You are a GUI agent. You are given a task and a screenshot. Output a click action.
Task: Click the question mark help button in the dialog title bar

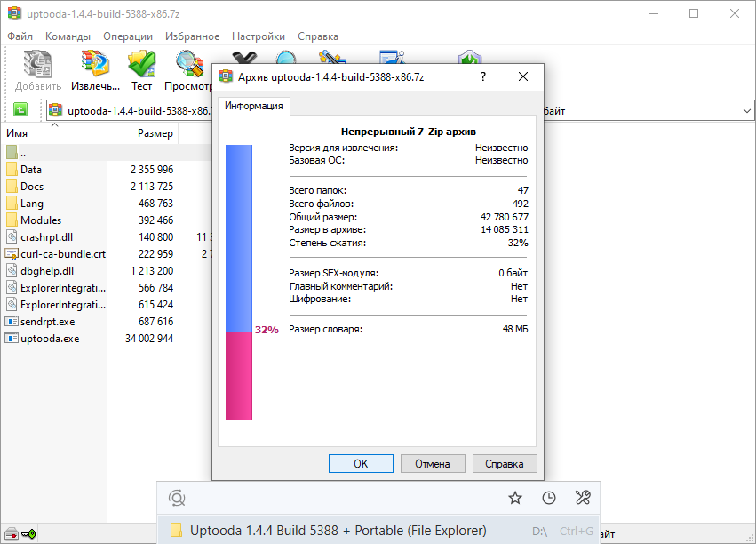(x=483, y=76)
